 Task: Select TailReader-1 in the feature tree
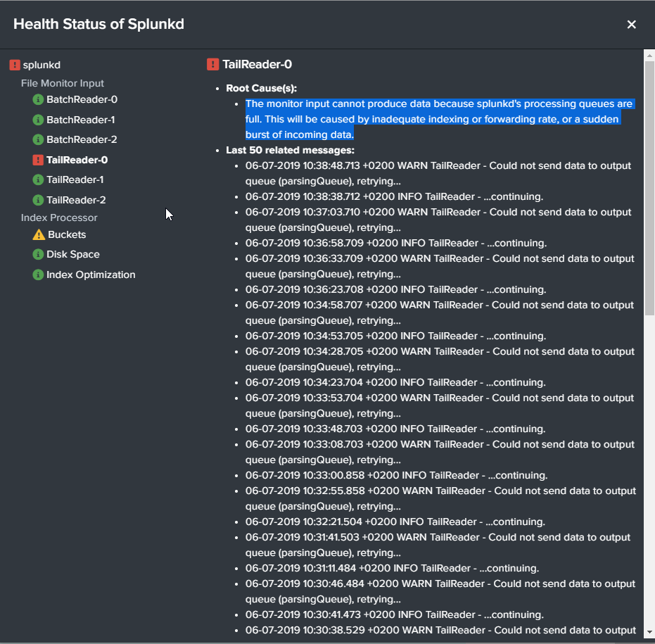[75, 179]
